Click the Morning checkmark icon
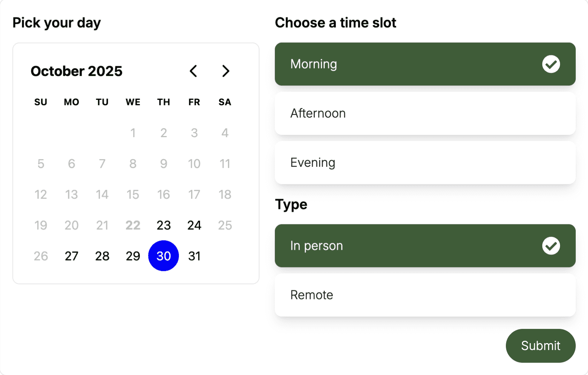 [551, 64]
